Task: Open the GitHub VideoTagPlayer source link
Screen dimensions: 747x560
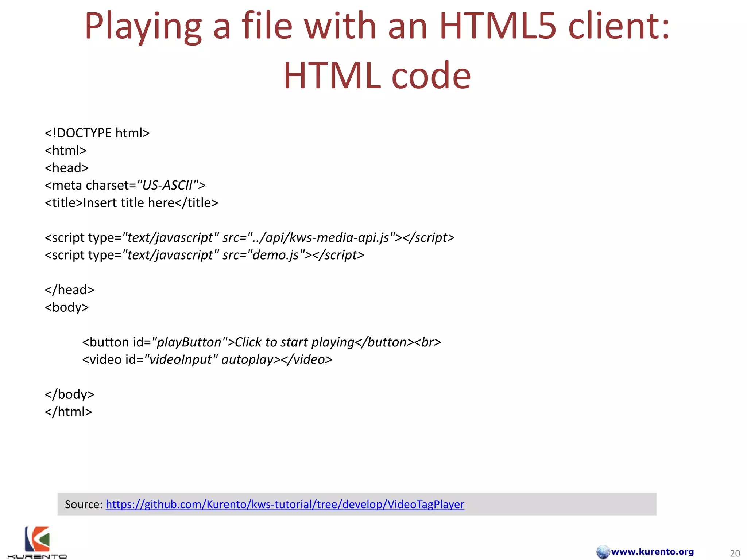Action: tap(285, 504)
